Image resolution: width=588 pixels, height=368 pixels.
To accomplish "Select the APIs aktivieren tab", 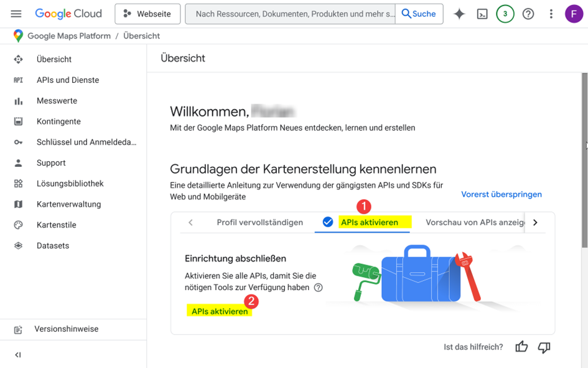I will click(362, 222).
